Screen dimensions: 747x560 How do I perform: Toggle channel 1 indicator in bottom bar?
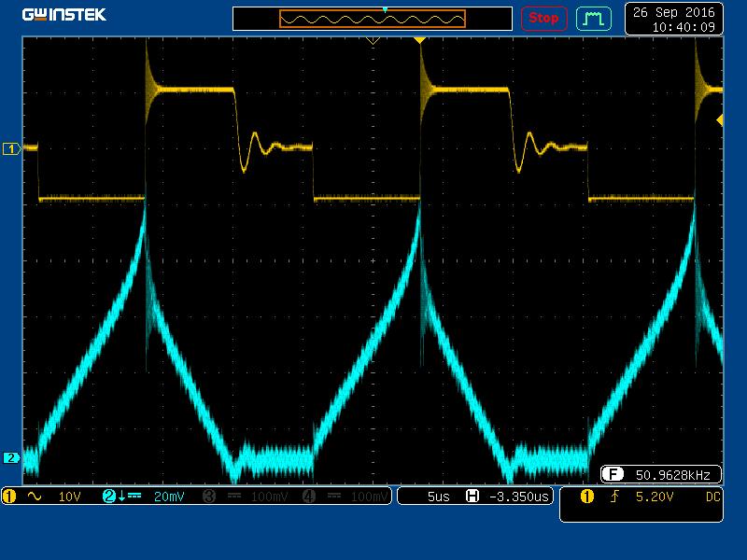point(10,497)
